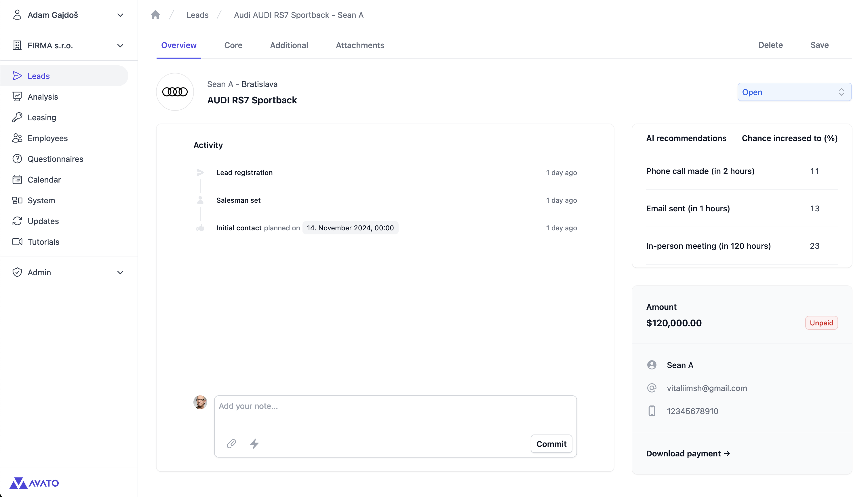Click the AUDI RS7 Sportback title
Viewport: 868px width, 497px height.
coord(252,100)
